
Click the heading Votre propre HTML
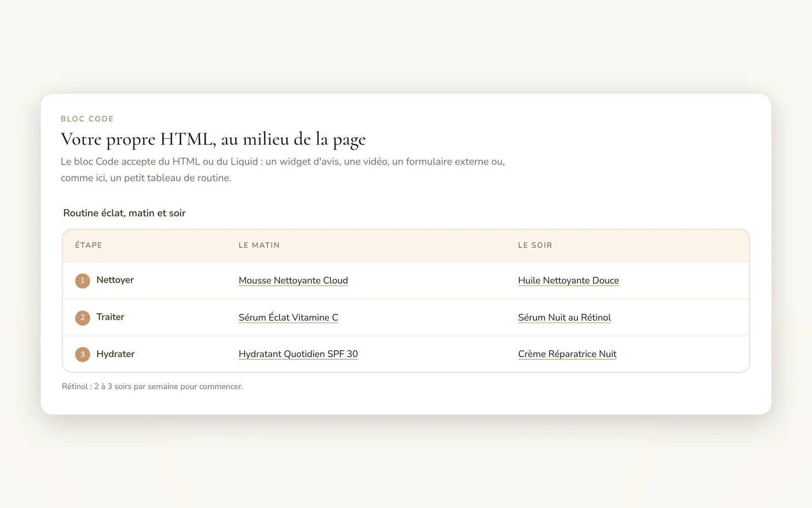click(x=213, y=140)
